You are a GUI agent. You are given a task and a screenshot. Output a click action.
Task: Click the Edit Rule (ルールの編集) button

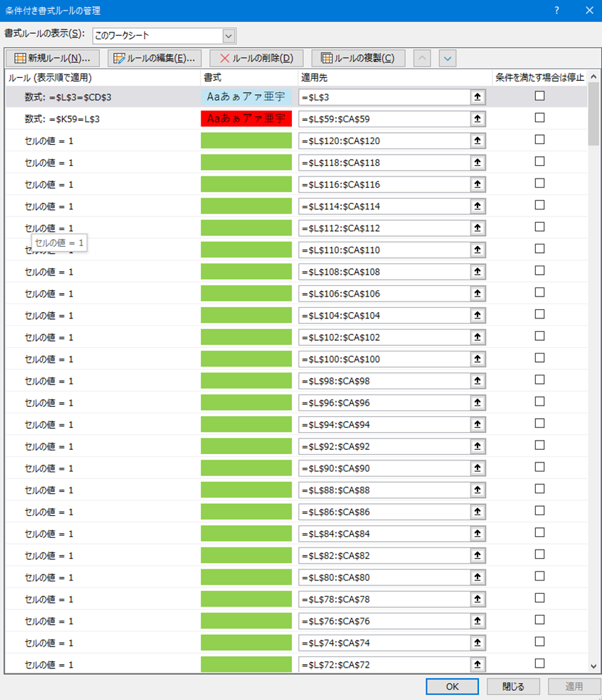pos(155,58)
